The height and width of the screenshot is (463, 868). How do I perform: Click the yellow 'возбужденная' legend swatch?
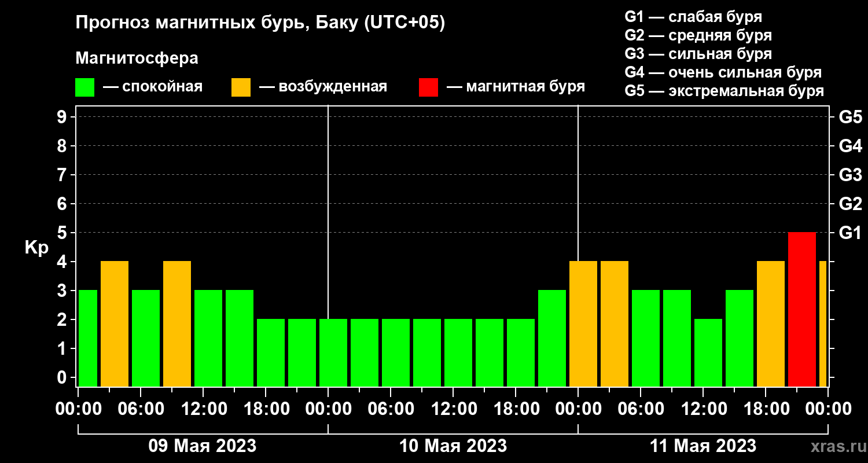tap(241, 87)
